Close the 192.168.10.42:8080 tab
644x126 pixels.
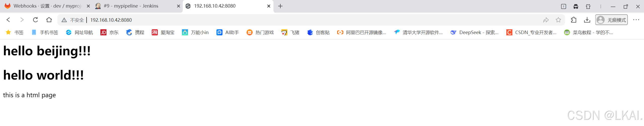[x=269, y=6]
